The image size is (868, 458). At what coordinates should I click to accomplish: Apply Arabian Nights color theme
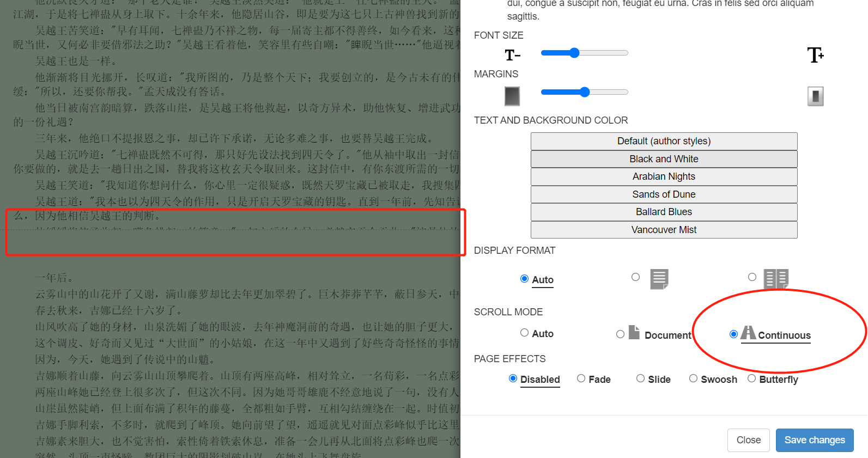click(x=664, y=176)
